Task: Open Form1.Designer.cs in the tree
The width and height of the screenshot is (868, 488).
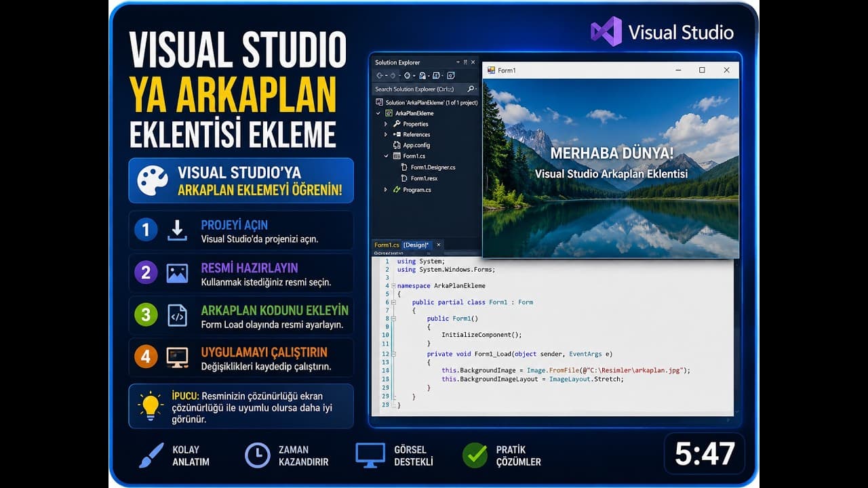Action: tap(433, 167)
